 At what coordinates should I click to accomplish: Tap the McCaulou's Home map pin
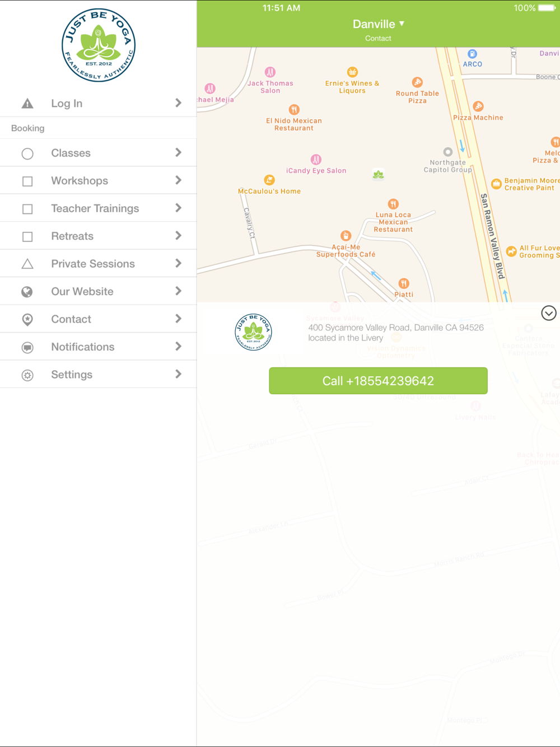pyautogui.click(x=269, y=180)
